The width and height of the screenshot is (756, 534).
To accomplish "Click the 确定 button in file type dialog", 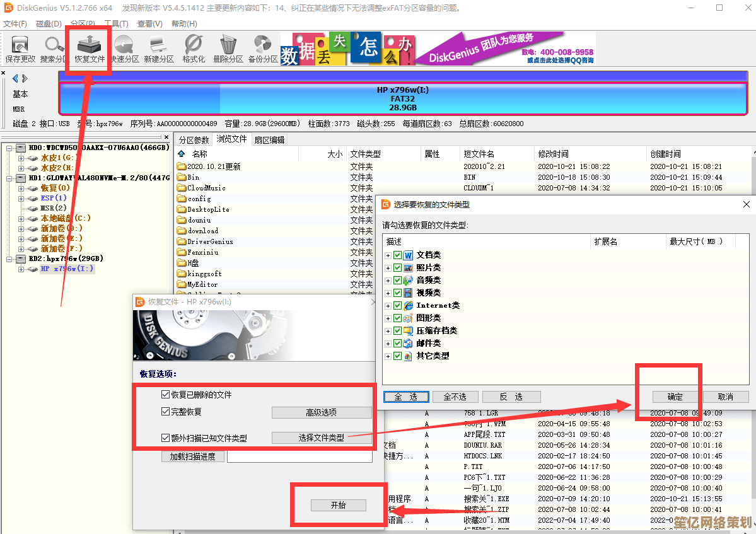I will click(x=675, y=397).
